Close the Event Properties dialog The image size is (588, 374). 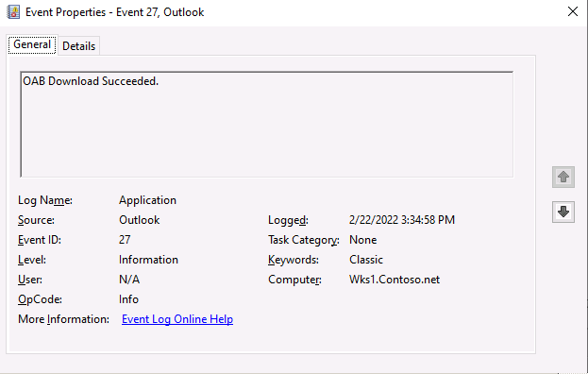coord(573,11)
